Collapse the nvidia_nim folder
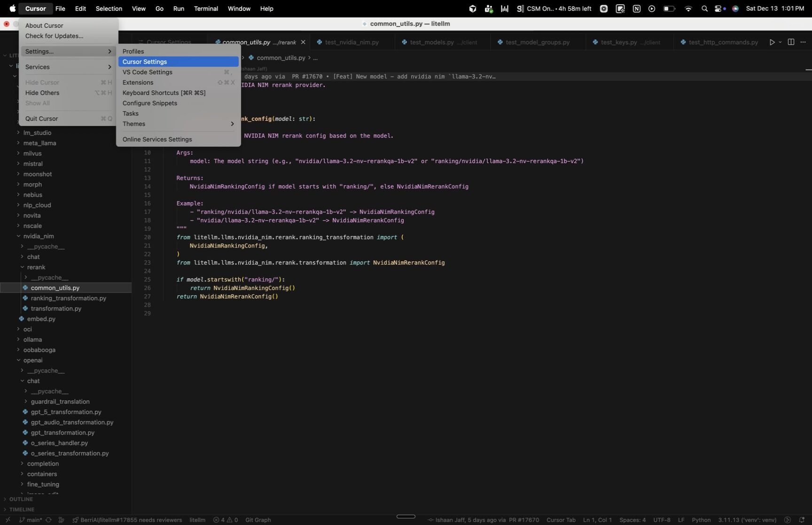Screen dimensions: 812x525 point(18,236)
